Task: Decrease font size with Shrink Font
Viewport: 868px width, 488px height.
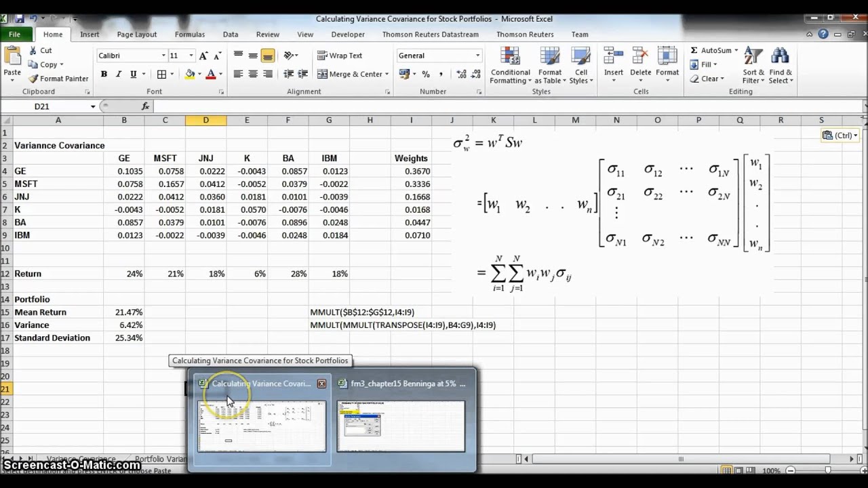Action: point(218,56)
